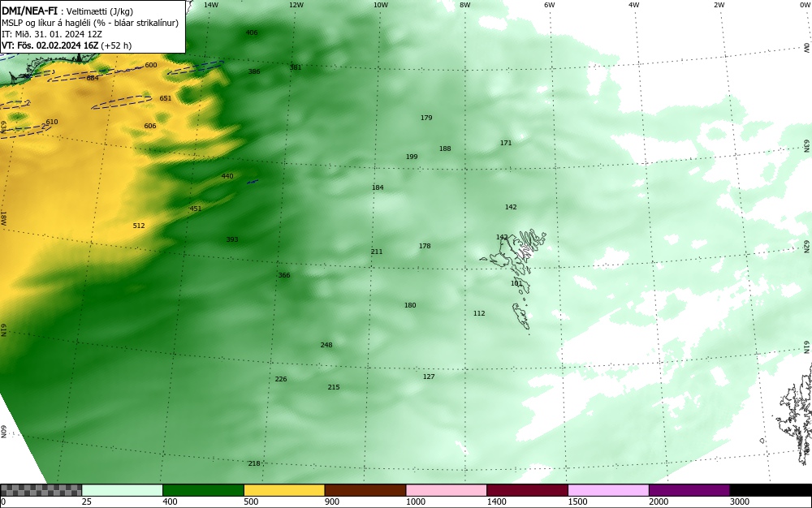Click the map value '512'
The height and width of the screenshot is (508, 812).
tap(139, 226)
